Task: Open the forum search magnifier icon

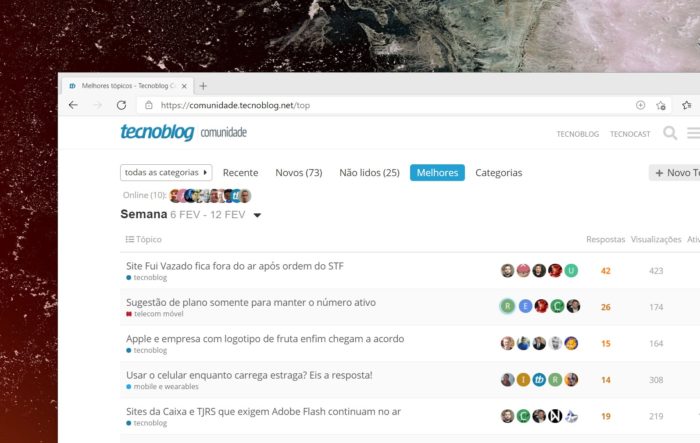Action: coord(670,133)
